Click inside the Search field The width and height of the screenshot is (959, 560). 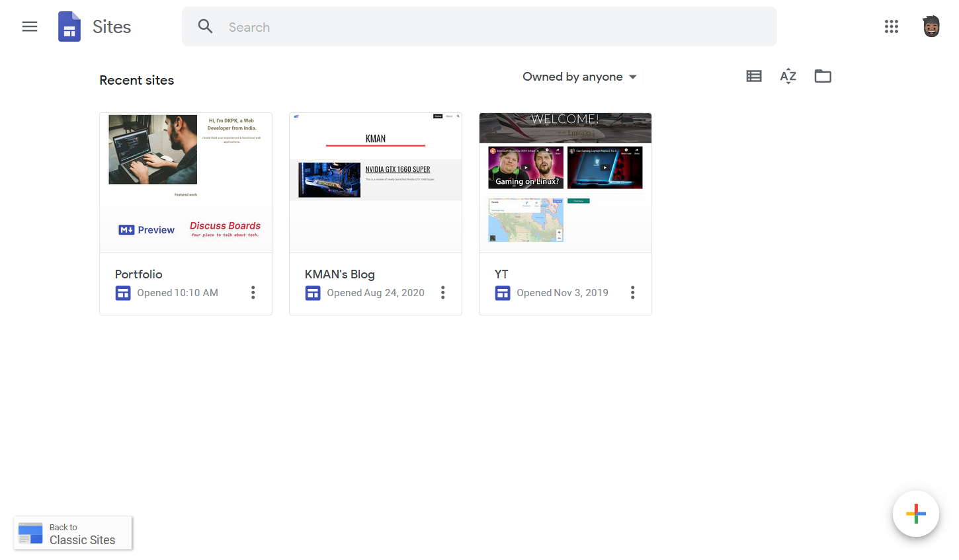click(x=463, y=26)
